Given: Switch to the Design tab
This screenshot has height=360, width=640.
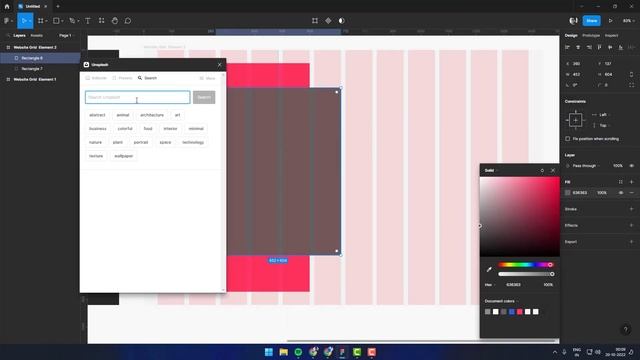Looking at the screenshot, I should 571,36.
